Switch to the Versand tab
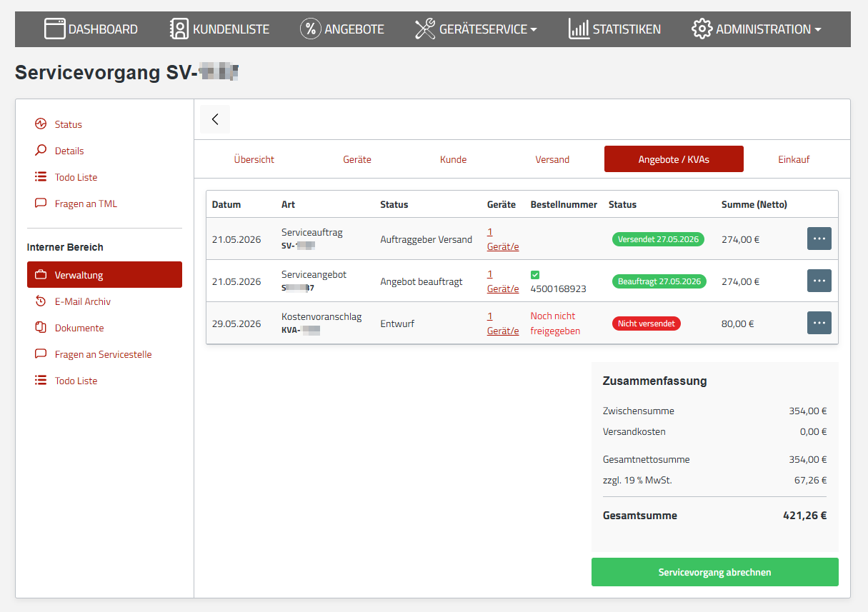This screenshot has height=612, width=868. point(553,159)
